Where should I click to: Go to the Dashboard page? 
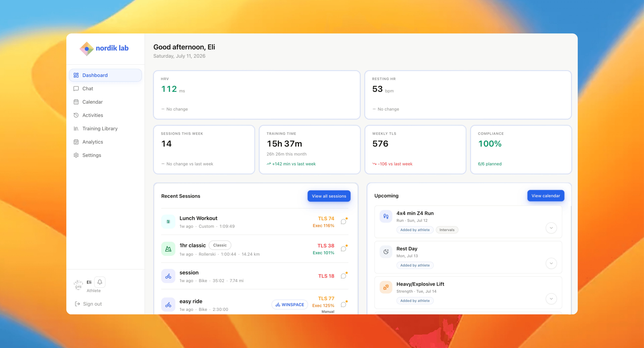pyautogui.click(x=105, y=75)
